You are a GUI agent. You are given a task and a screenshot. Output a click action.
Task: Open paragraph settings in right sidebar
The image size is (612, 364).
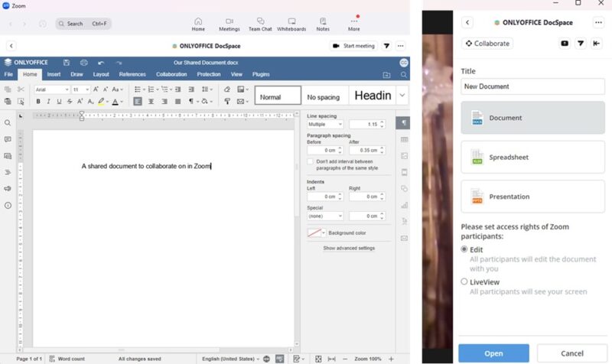point(403,123)
